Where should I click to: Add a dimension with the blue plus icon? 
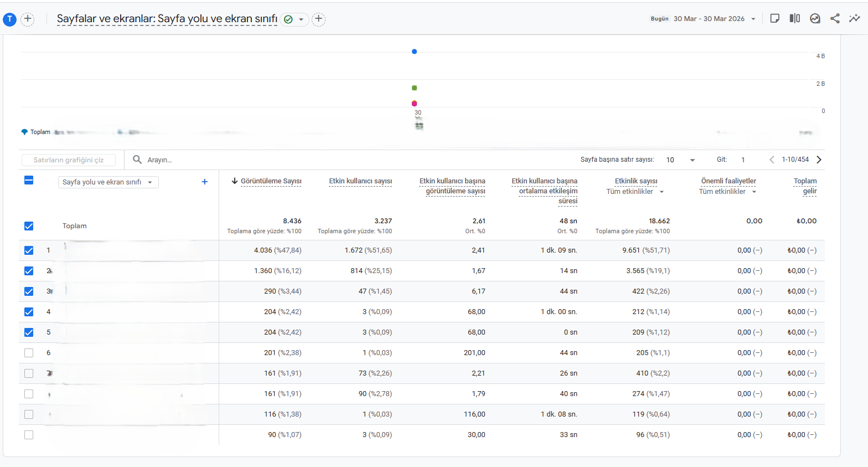tap(205, 182)
